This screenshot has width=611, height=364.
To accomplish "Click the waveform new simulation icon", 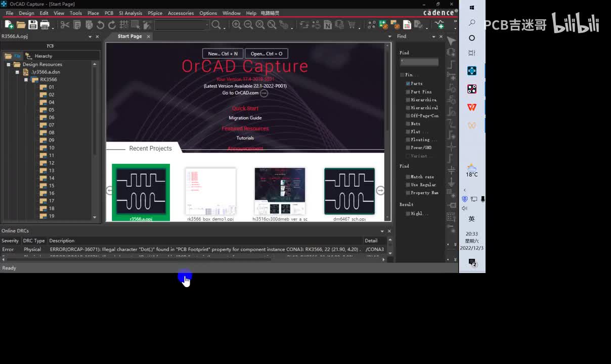I will 440,24.
